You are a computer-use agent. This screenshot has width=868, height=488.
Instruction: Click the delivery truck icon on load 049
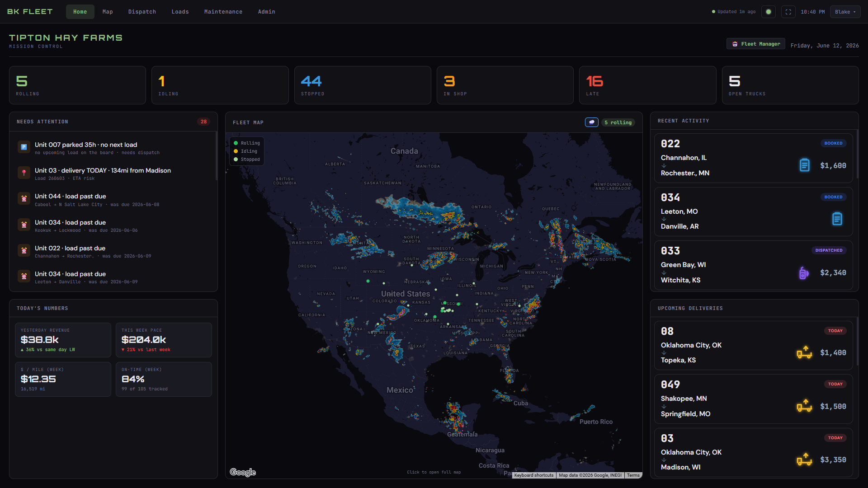point(804,406)
